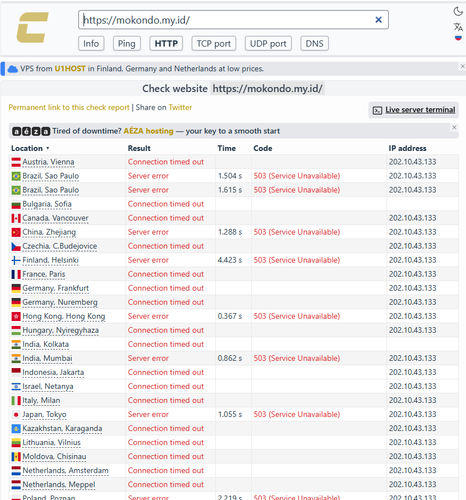Clear the URL field with the X icon
This screenshot has width=466, height=500.
tap(378, 20)
